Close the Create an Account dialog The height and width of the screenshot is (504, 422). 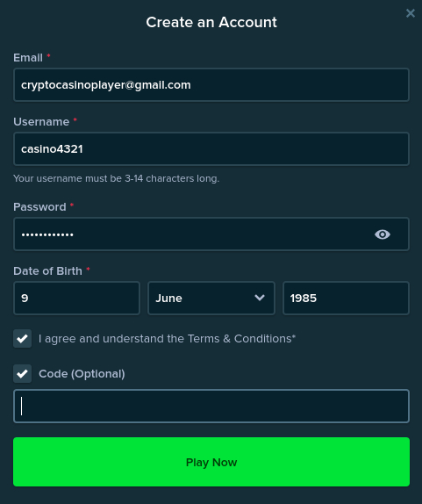410,13
